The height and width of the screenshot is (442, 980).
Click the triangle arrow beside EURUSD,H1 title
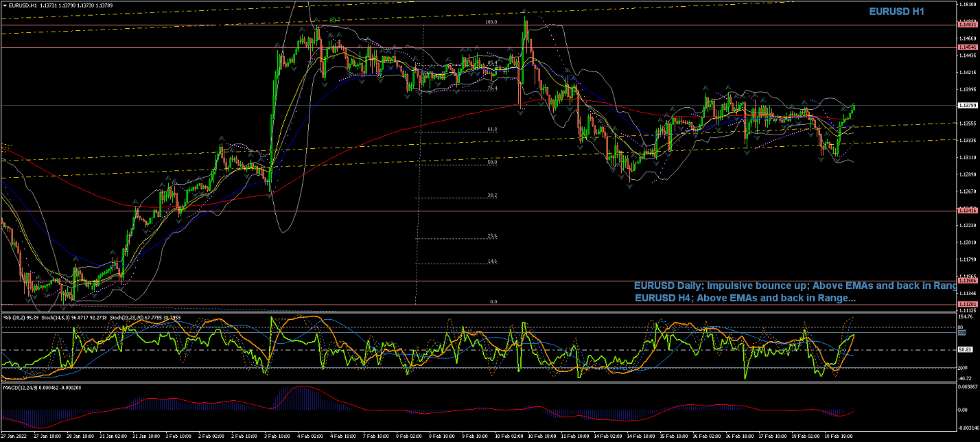point(4,5)
